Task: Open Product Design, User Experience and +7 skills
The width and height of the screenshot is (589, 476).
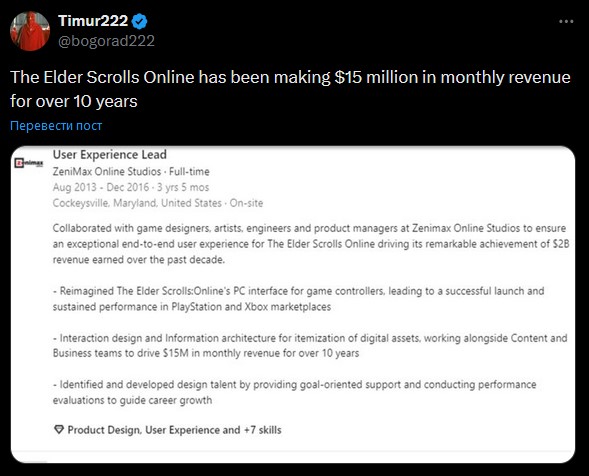Action: [x=174, y=430]
